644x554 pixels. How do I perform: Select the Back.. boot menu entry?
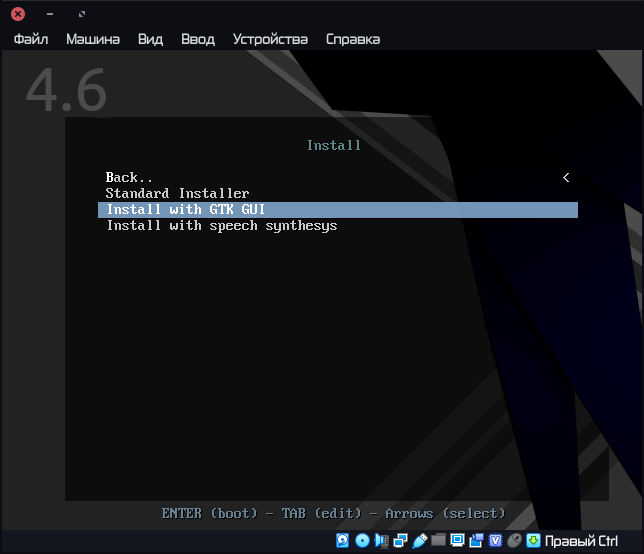click(130, 177)
